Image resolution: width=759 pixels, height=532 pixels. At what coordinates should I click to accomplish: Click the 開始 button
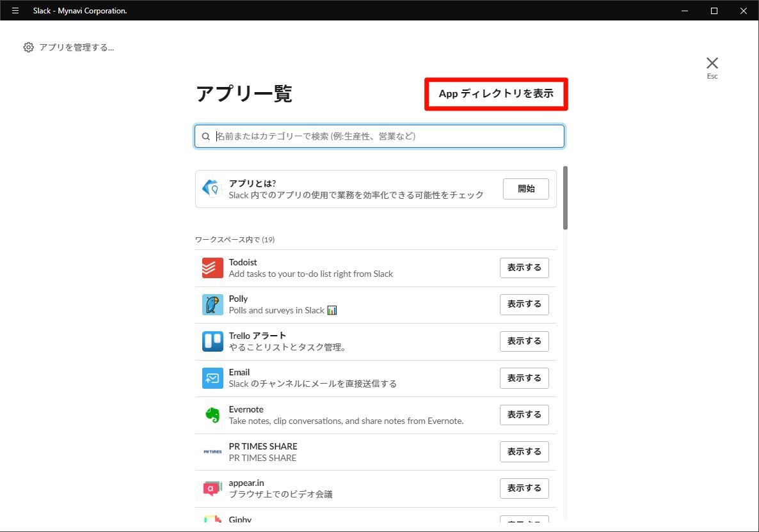525,189
